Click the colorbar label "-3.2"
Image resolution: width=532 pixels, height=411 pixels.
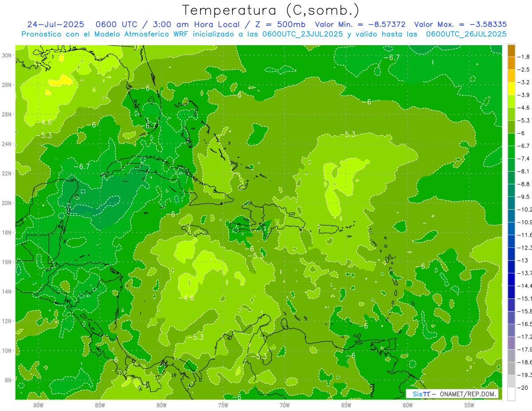point(524,82)
